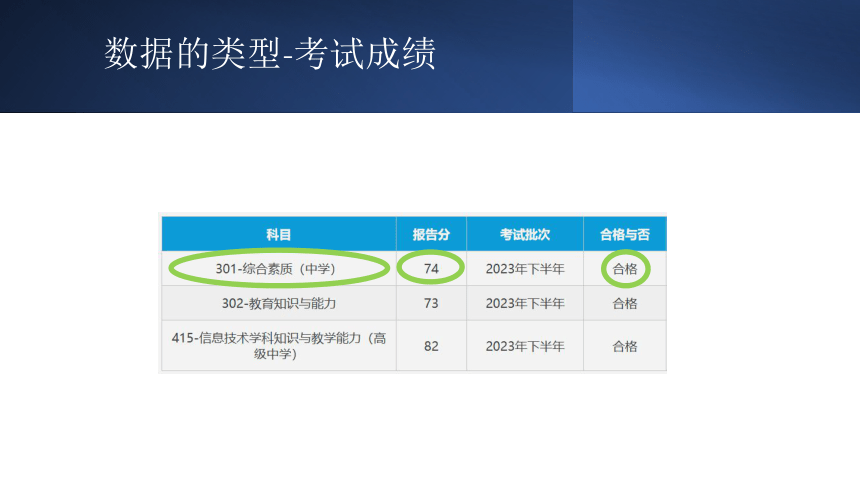Click 2023年下半年 in the 301 row

[x=525, y=269]
